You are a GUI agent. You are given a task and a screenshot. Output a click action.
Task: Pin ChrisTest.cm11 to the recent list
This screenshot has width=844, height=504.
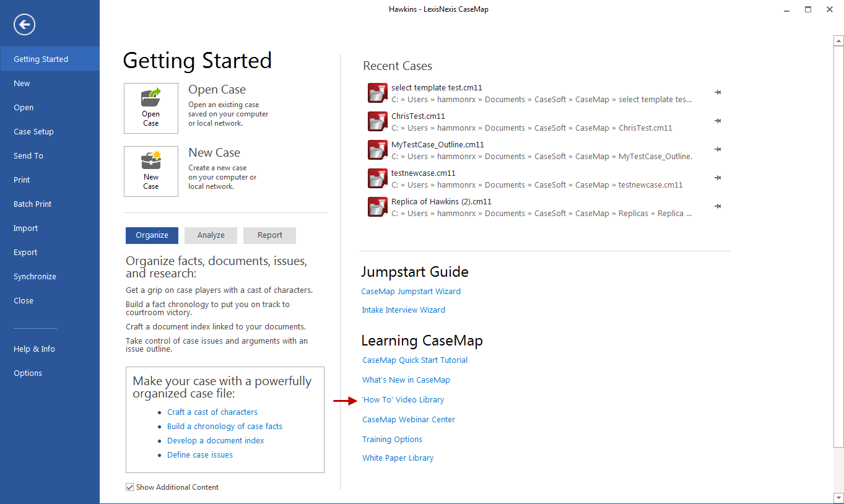[x=718, y=121]
